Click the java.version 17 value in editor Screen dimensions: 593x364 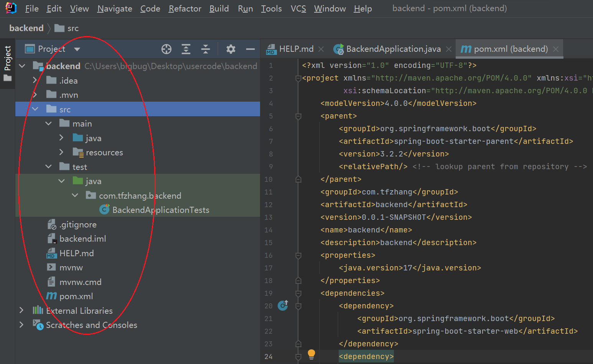[407, 268]
